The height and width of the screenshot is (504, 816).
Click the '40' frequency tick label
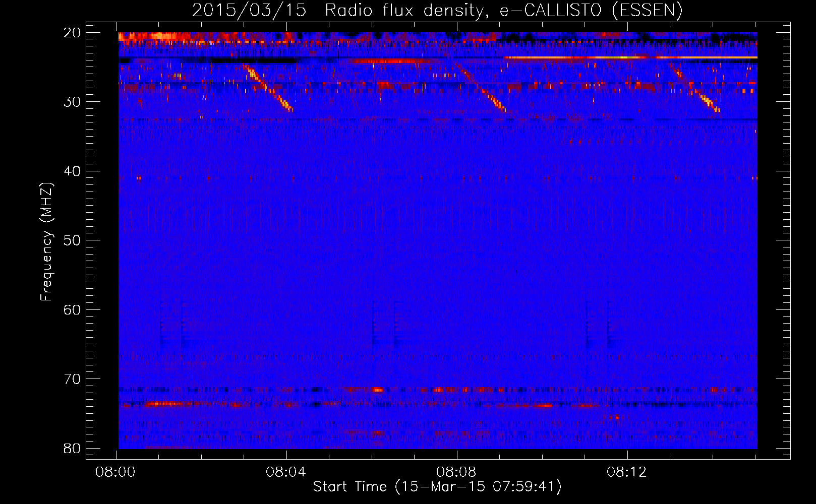point(73,171)
